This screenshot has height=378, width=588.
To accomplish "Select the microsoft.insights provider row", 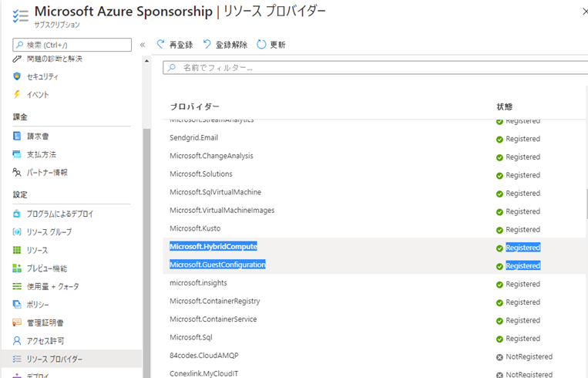I will coord(375,283).
